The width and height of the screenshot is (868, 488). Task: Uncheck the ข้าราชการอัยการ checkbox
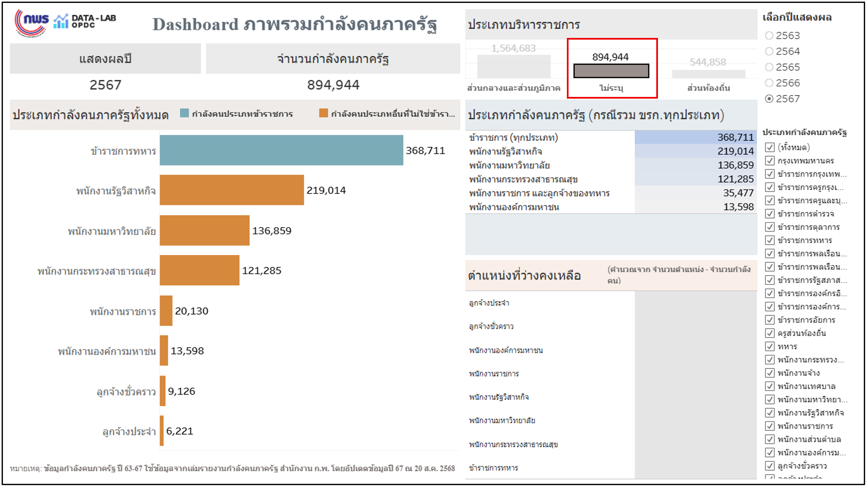pos(770,320)
